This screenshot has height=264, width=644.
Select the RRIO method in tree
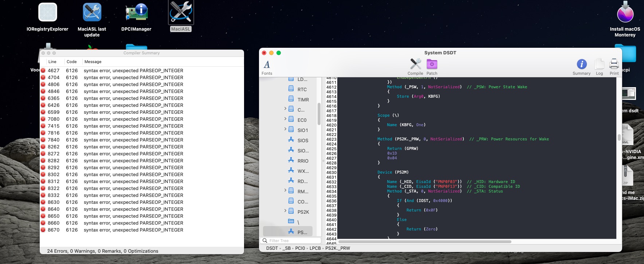[303, 161]
